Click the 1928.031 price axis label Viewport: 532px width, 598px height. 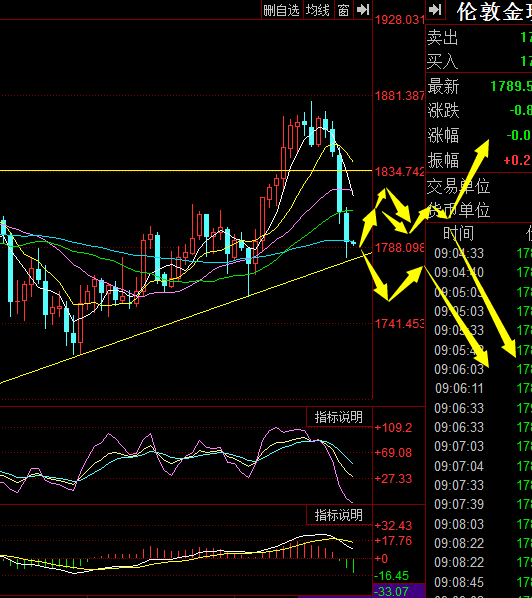(x=399, y=20)
